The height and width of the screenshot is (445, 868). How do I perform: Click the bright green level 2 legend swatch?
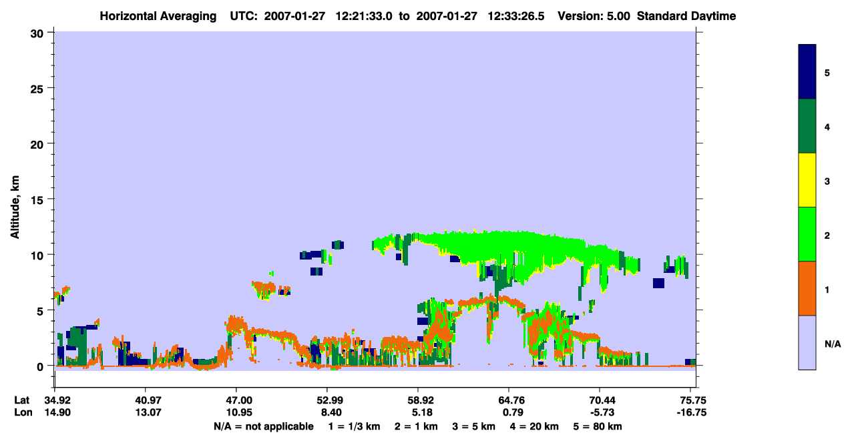[x=807, y=234]
